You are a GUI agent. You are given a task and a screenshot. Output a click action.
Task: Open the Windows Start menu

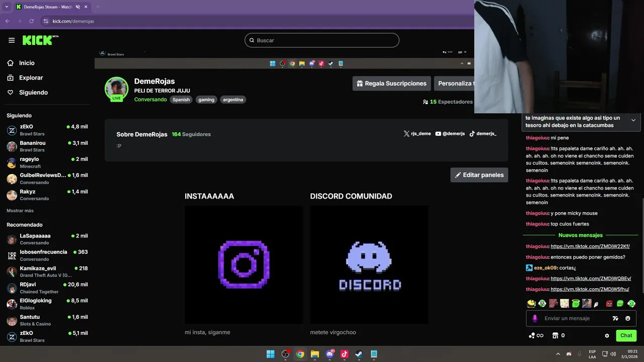pos(270,354)
